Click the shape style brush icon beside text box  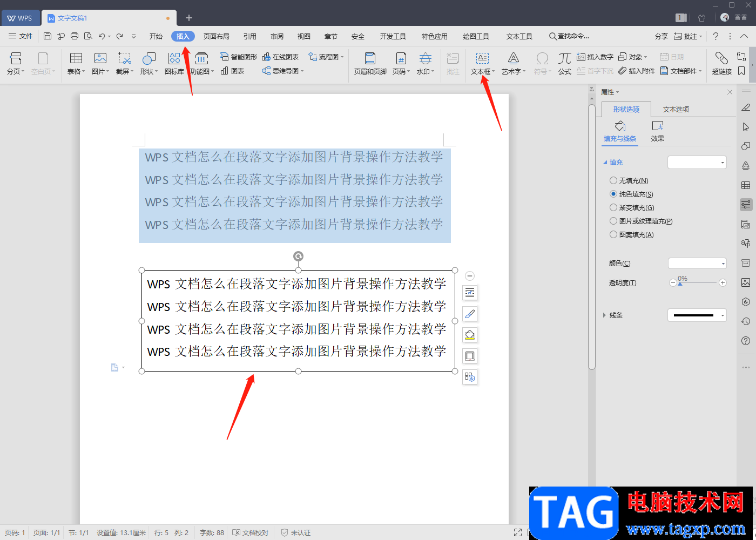tap(470, 314)
